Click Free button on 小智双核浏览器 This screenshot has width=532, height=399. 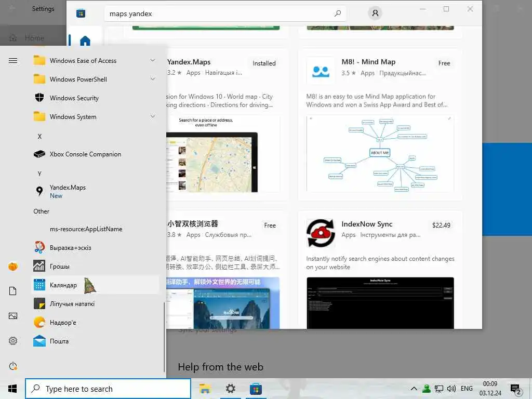270,225
